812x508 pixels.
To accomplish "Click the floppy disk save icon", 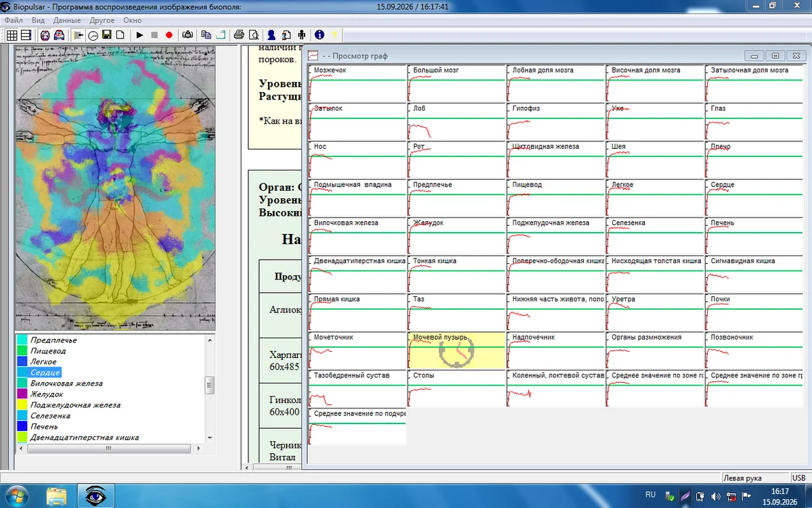I will tap(106, 34).
